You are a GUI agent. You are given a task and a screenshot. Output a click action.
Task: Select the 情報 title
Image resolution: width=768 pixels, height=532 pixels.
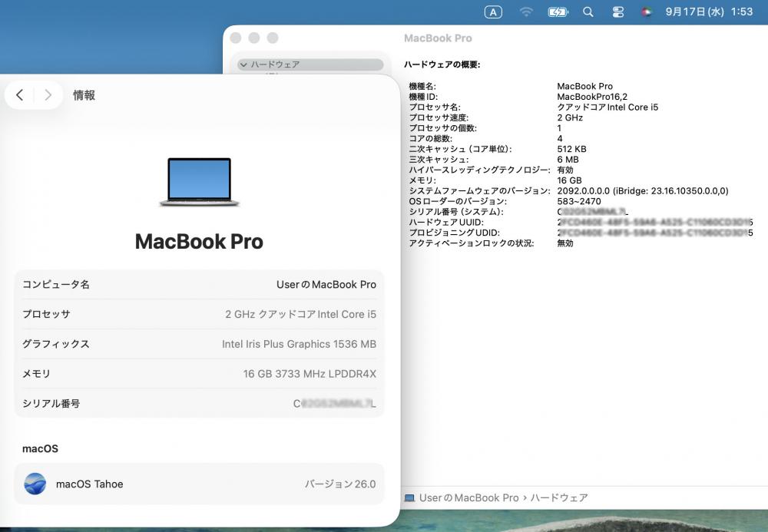coord(84,95)
